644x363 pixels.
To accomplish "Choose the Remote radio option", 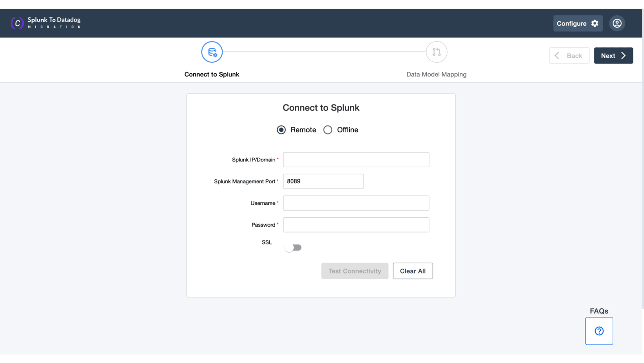I will 281,130.
